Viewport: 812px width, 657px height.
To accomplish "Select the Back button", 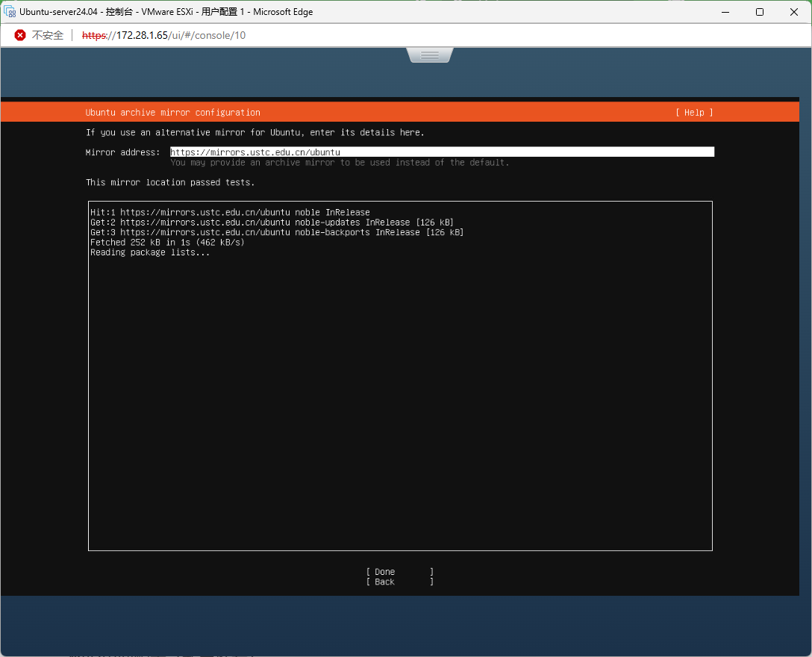I will click(399, 582).
